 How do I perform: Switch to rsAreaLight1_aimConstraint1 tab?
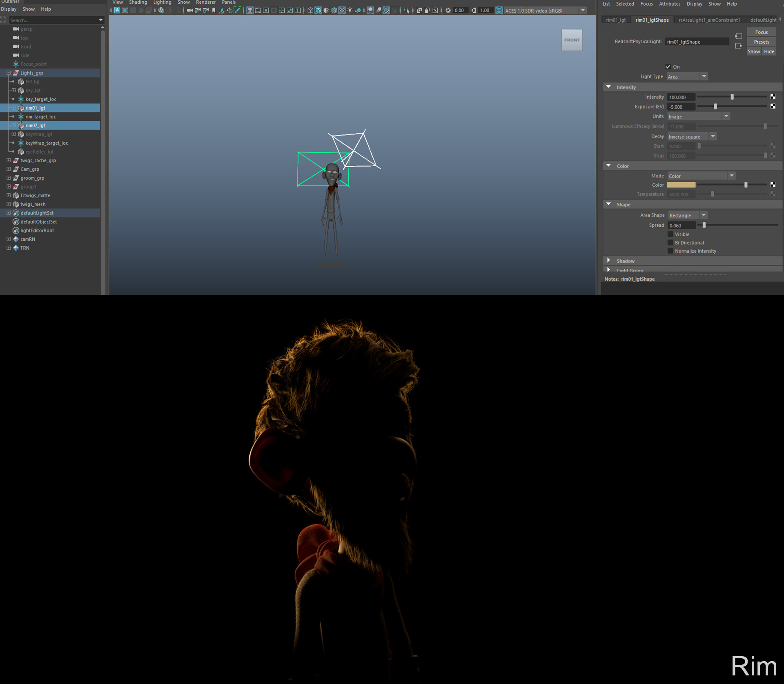point(709,20)
